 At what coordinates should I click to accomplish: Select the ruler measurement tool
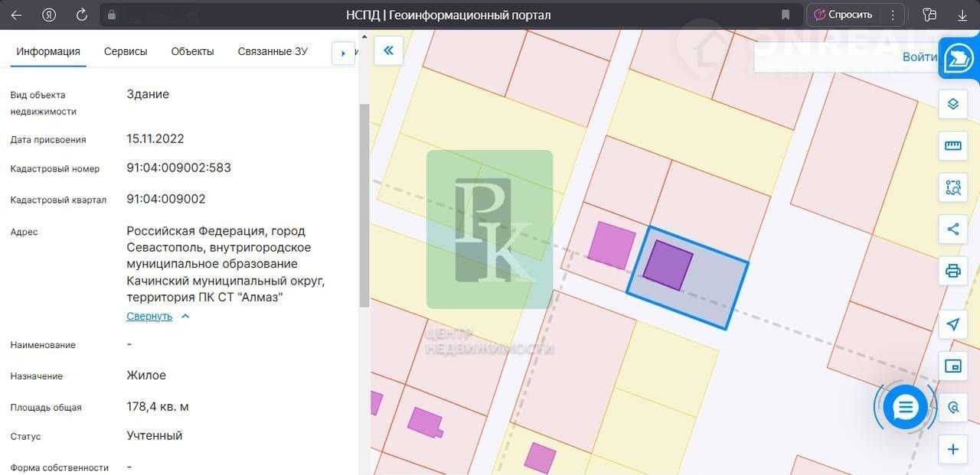952,145
